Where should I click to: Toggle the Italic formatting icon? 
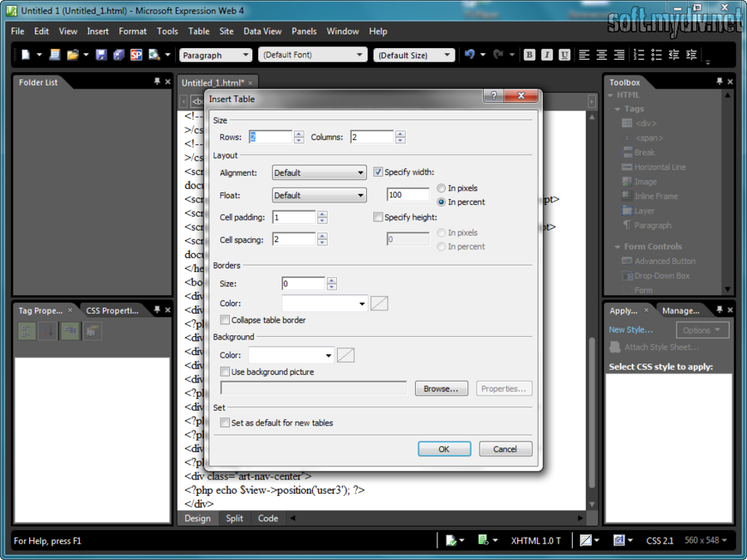tap(547, 55)
